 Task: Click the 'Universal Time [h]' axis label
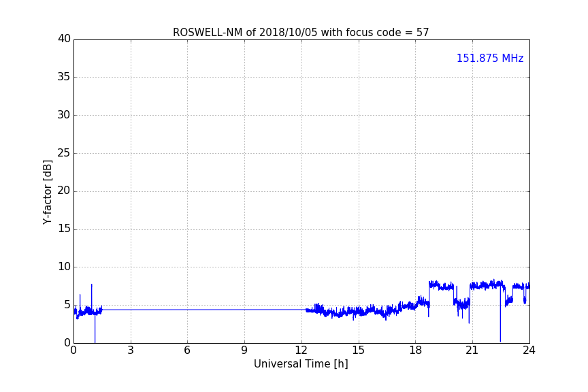pos(301,364)
